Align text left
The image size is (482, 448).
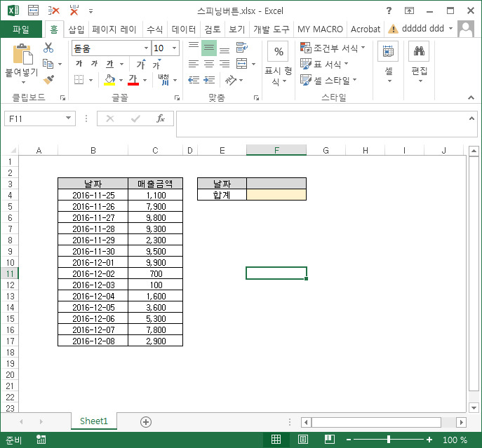pyautogui.click(x=194, y=64)
